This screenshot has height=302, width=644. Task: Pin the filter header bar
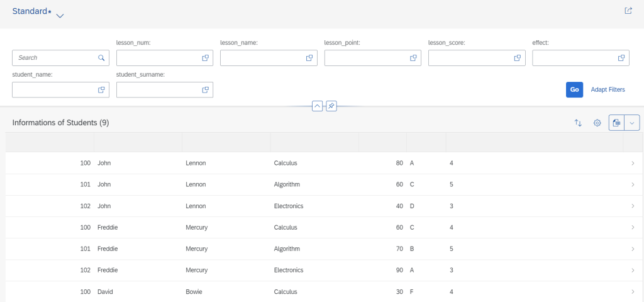click(331, 106)
